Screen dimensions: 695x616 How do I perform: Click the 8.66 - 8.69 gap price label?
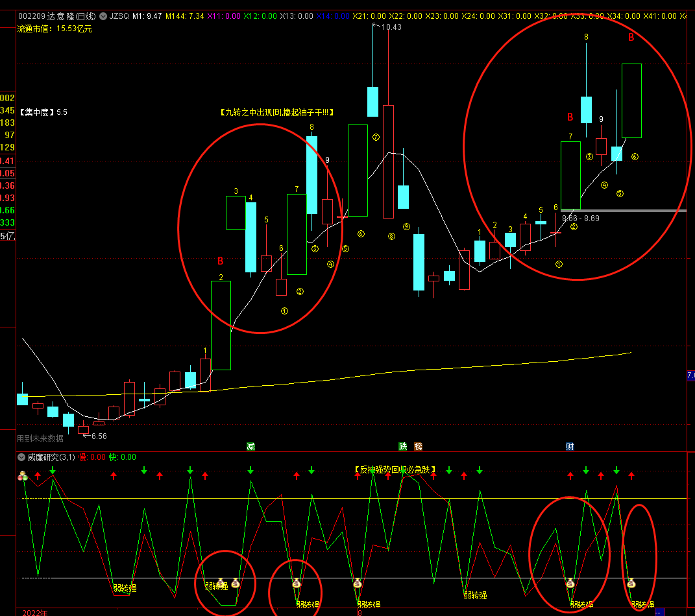pos(581,219)
